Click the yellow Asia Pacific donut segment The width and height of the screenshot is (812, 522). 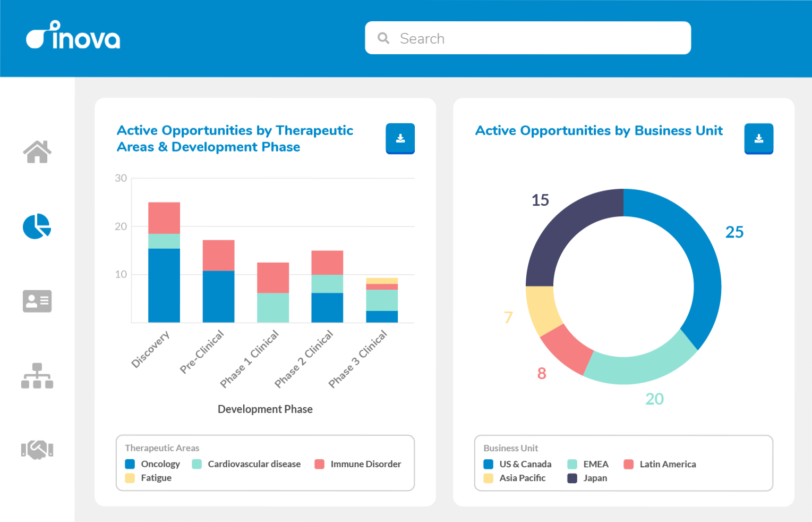[542, 309]
